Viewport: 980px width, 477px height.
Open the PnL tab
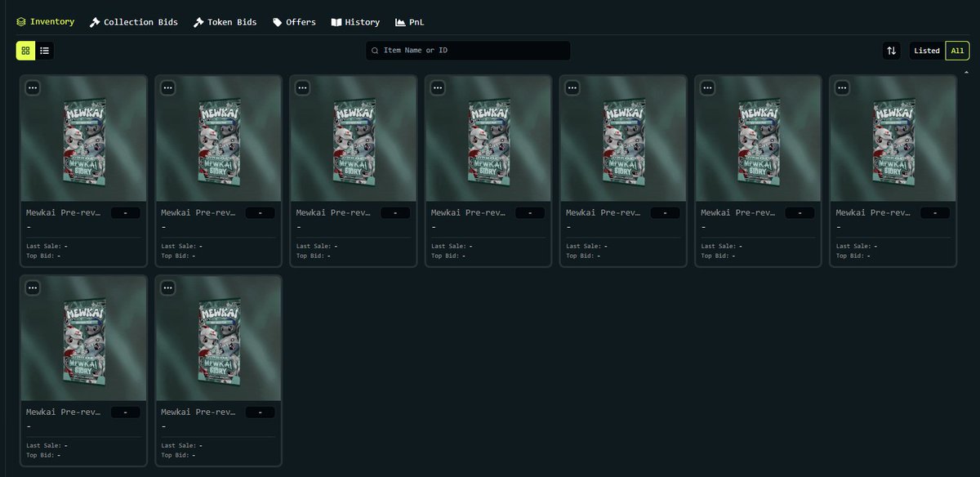410,22
